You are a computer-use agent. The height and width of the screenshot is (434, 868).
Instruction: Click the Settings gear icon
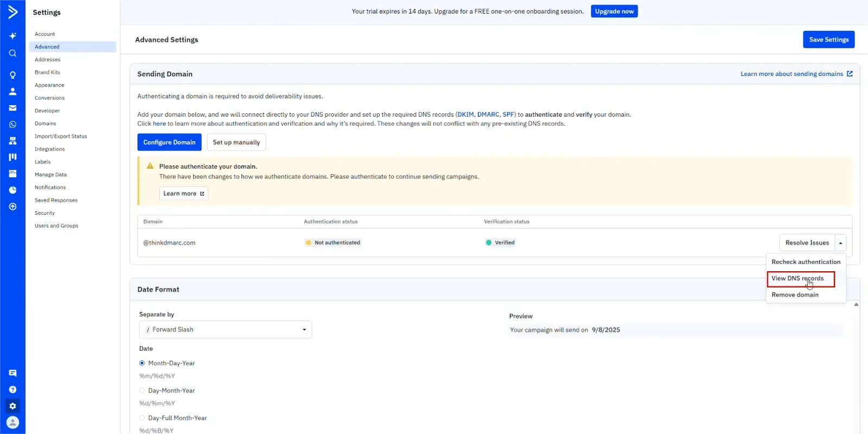tap(12, 406)
